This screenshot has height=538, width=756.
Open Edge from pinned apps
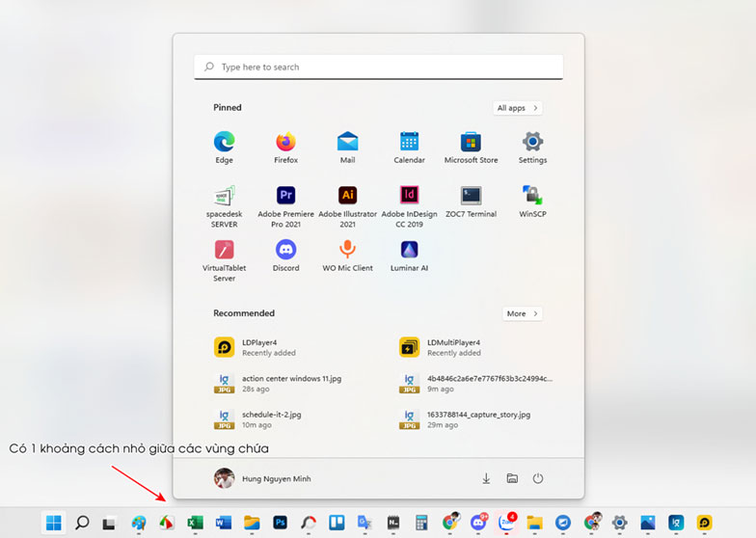coord(224,148)
